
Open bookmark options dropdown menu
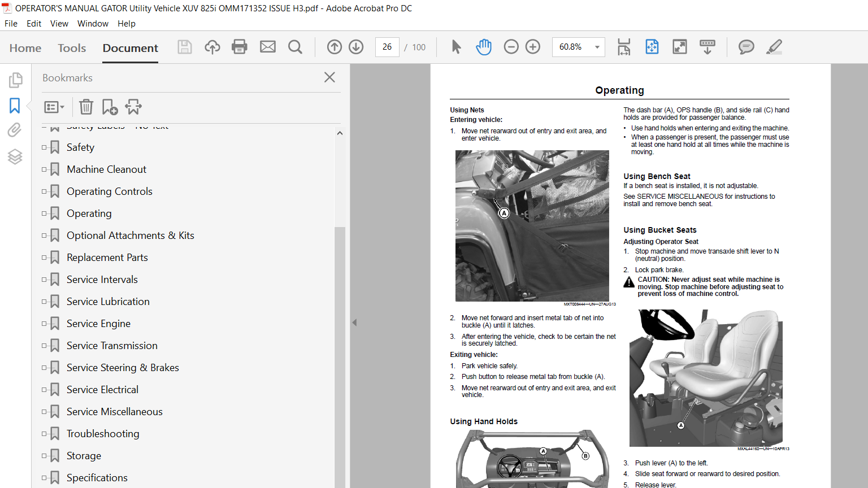(x=54, y=107)
